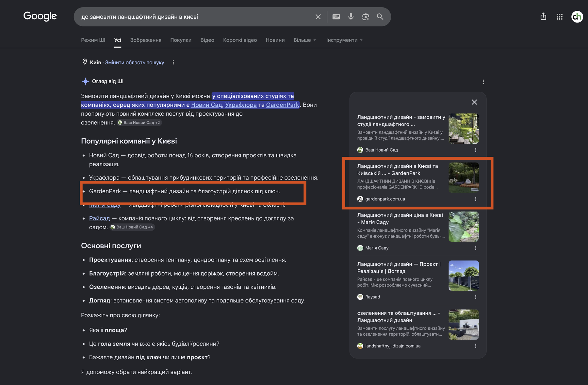Open the Райсад link in company list
588x385 pixels.
(x=100, y=218)
